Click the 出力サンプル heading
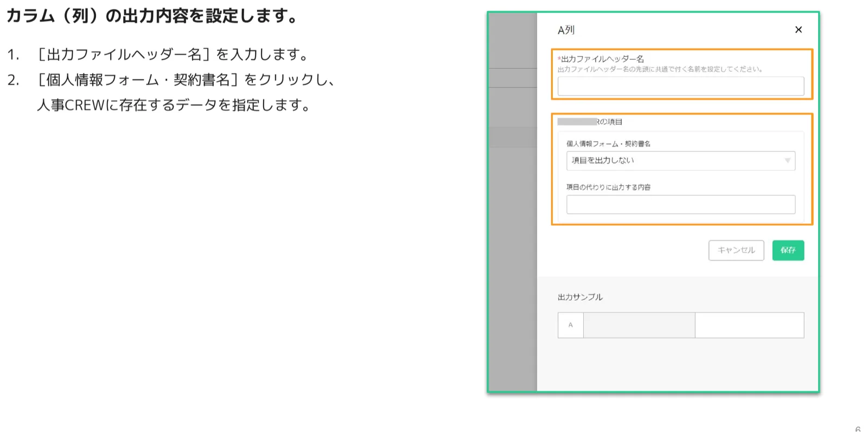This screenshot has width=868, height=439. point(580,297)
